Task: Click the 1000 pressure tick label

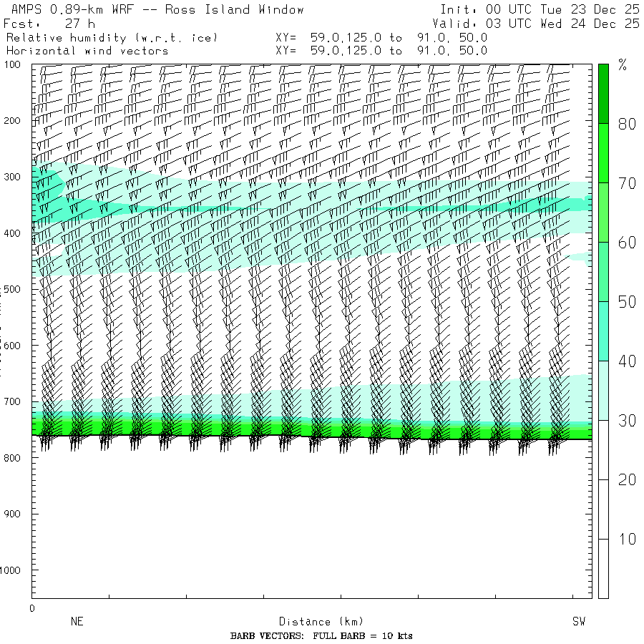Action: 15,570
